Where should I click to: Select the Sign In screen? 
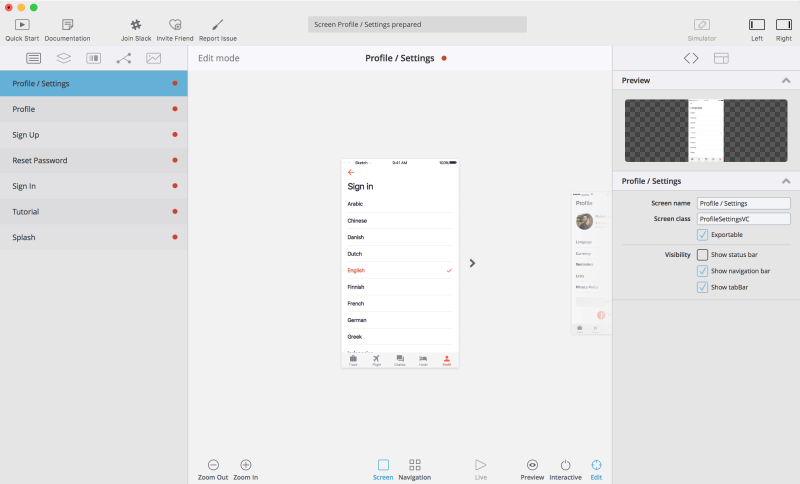coord(94,186)
